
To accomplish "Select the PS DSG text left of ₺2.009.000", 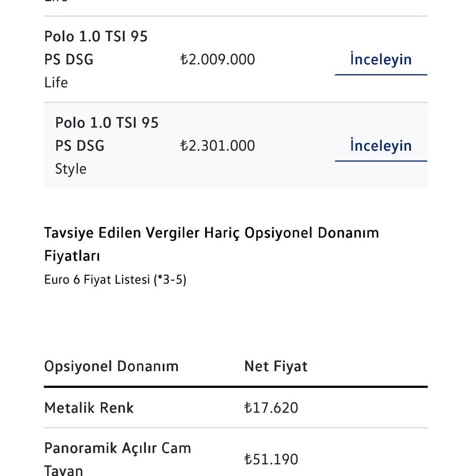I will click(x=69, y=59).
